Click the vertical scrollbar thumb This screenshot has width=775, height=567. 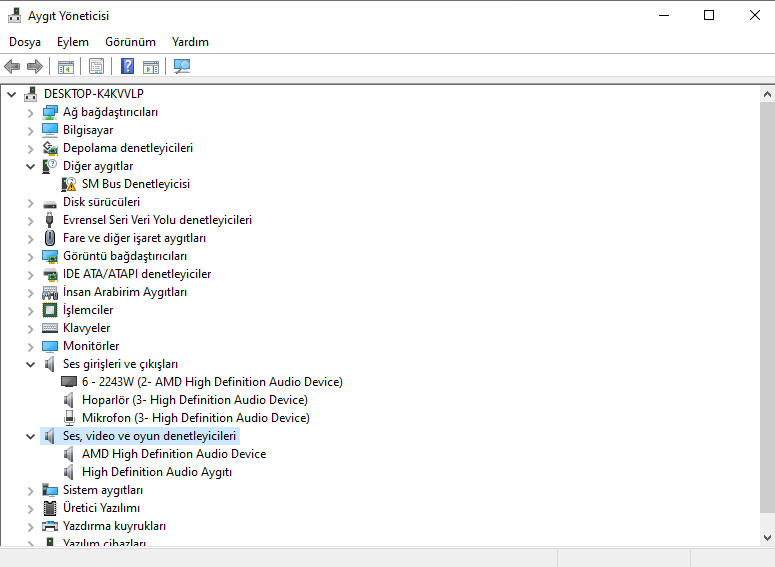pyautogui.click(x=767, y=307)
